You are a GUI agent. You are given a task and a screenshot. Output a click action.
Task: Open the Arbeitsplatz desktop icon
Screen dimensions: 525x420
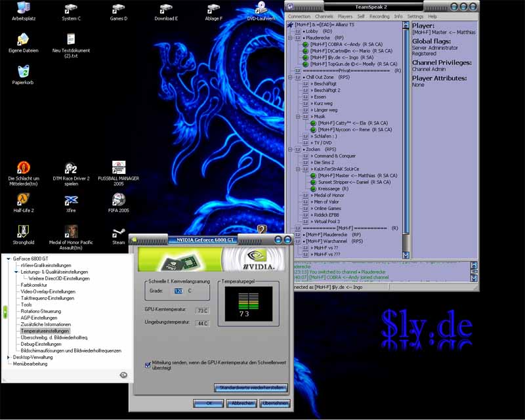pyautogui.click(x=24, y=10)
